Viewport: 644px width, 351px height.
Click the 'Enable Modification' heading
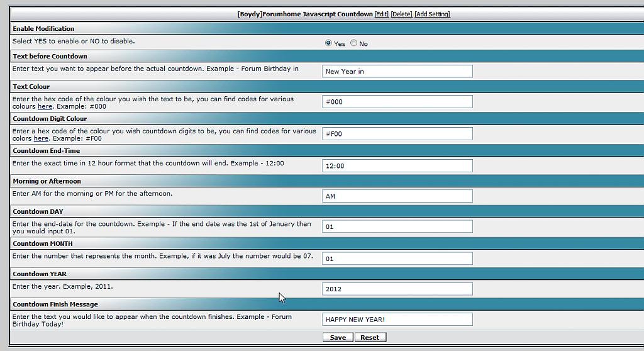coord(43,29)
